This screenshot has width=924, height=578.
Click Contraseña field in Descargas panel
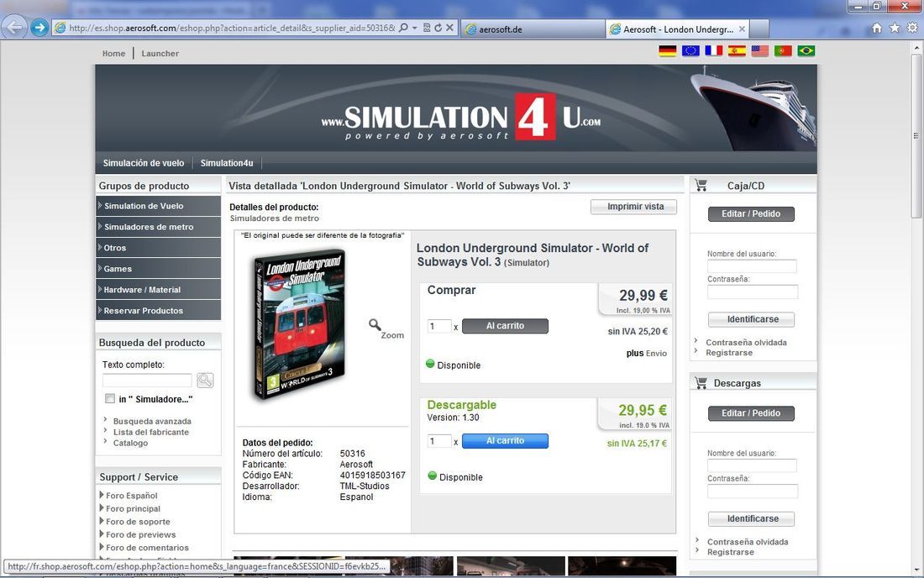coord(753,491)
